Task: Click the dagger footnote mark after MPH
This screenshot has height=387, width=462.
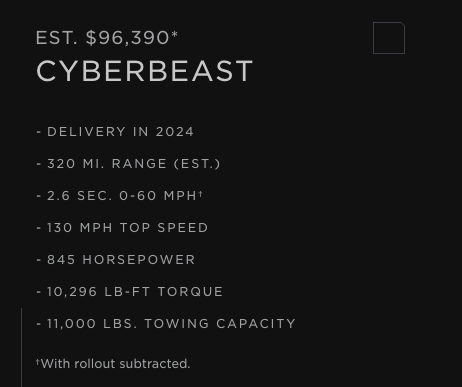Action: 201,193
